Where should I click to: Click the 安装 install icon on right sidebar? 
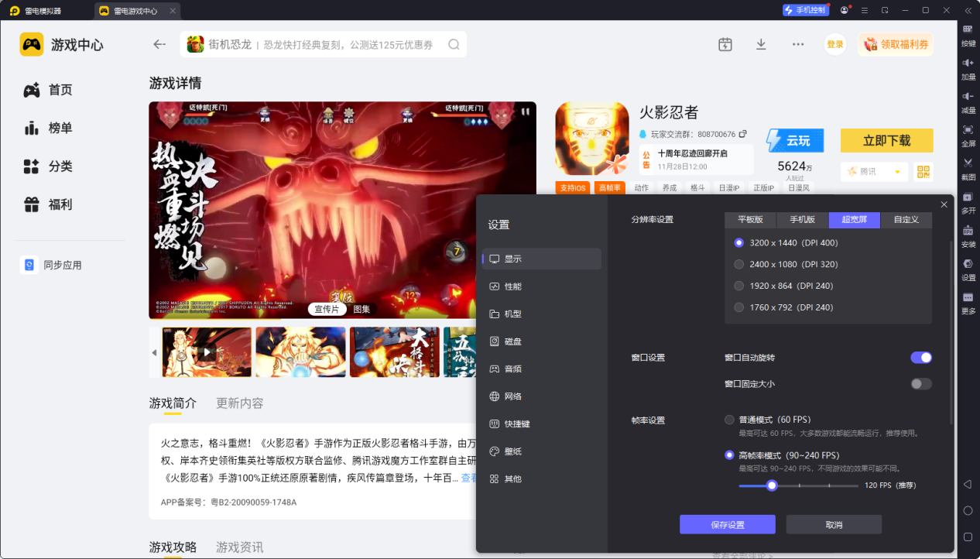tap(969, 238)
